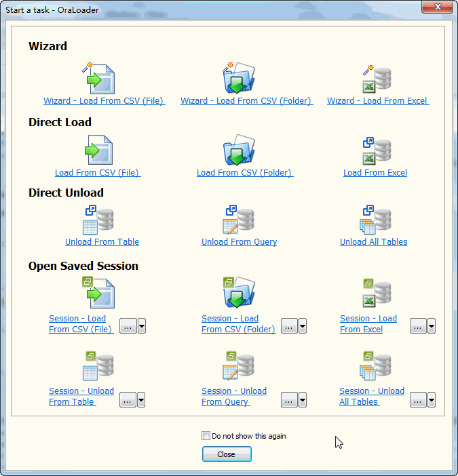Expand recent sessions dropdown for Load From CSV (Folder)
Image resolution: width=458 pixels, height=476 pixels.
click(303, 326)
